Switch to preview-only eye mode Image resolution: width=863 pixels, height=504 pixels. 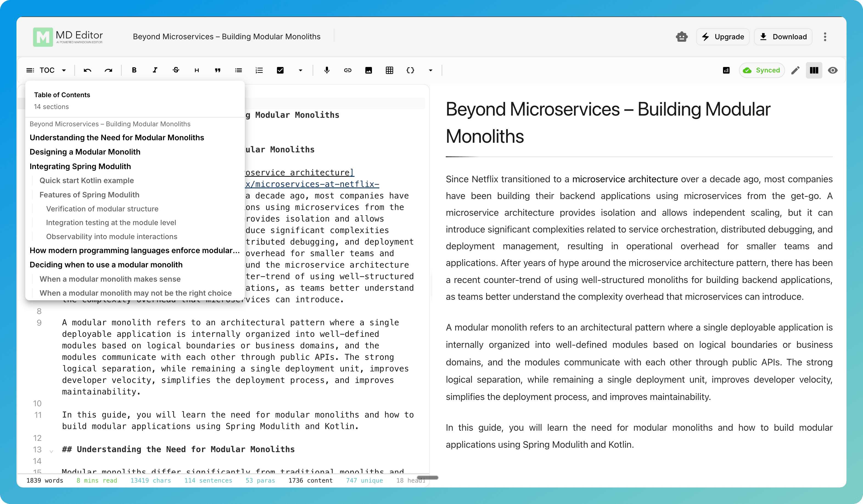833,70
